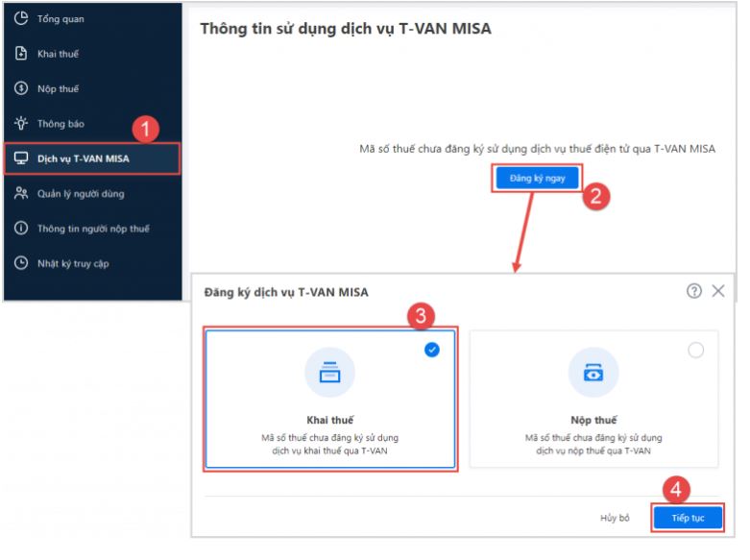
Task: Select Quản lý người dùng in sidebar
Action: coord(81,194)
